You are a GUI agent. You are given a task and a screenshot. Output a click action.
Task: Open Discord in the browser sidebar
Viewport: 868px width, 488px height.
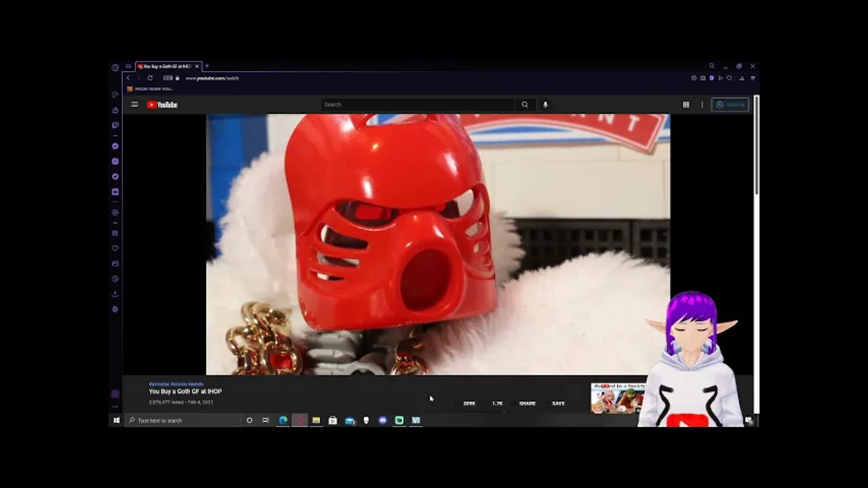point(115,192)
